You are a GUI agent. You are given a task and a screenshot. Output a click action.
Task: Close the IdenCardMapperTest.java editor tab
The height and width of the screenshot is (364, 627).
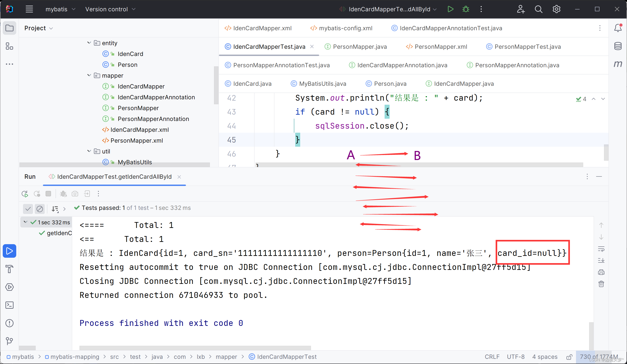[312, 46]
